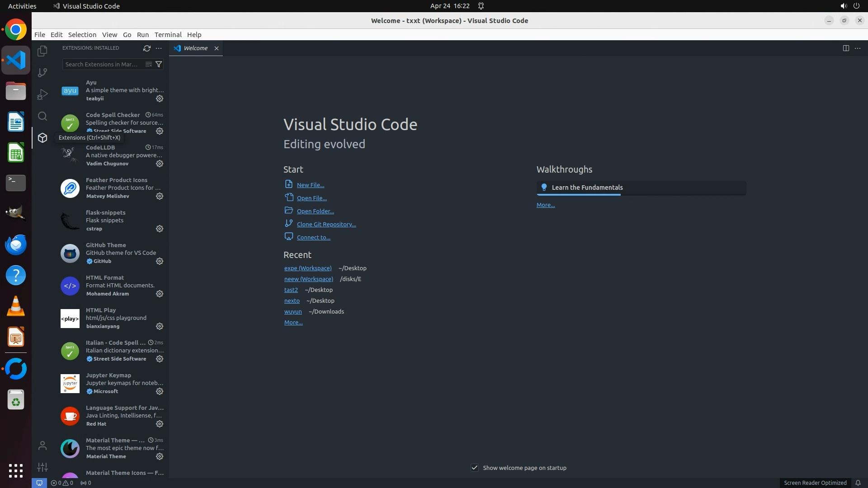Select the Welcome editor tab
This screenshot has height=488, width=868.
195,48
